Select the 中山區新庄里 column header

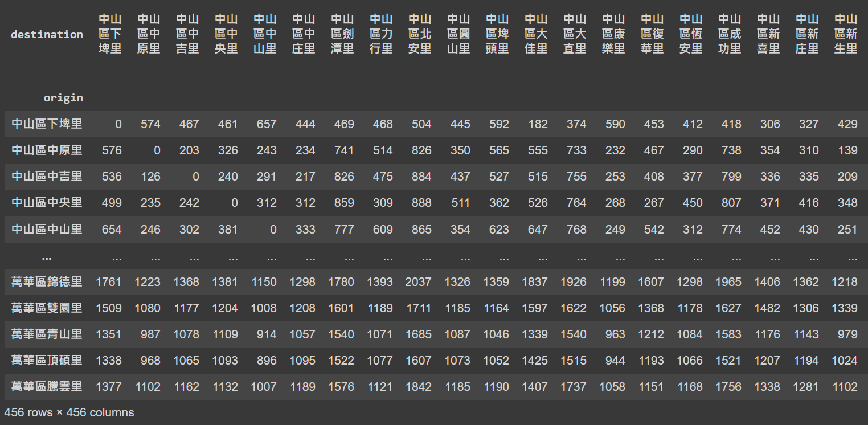pos(807,34)
